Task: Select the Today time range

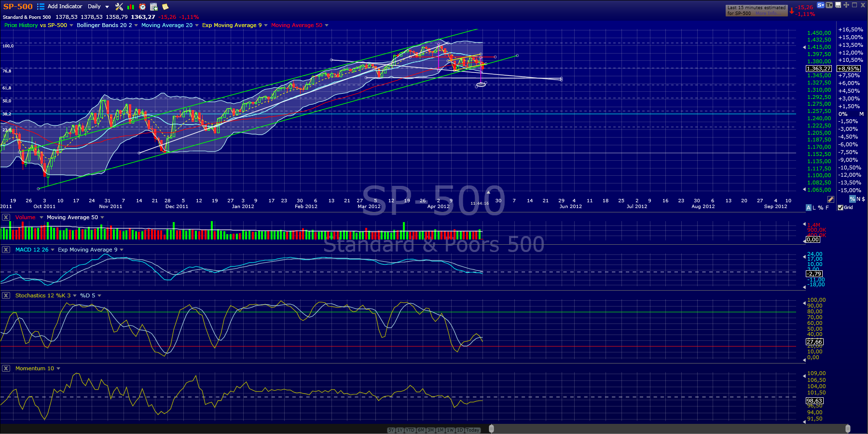Action: 473,430
